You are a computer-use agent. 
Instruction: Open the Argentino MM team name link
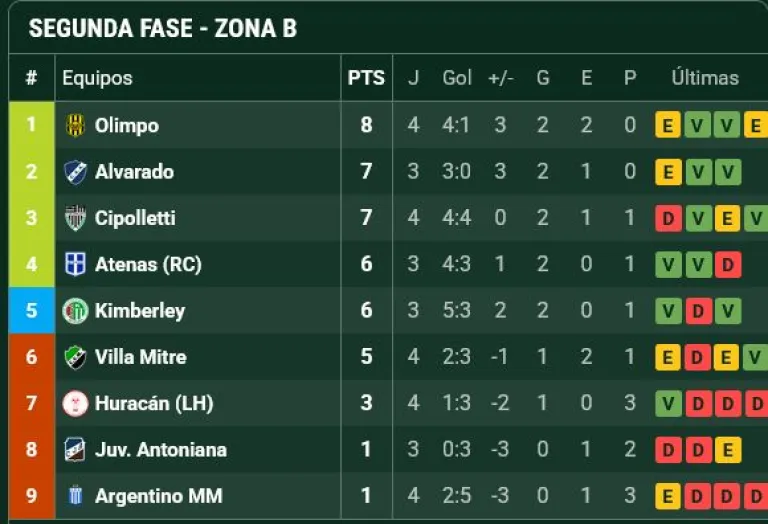click(158, 496)
